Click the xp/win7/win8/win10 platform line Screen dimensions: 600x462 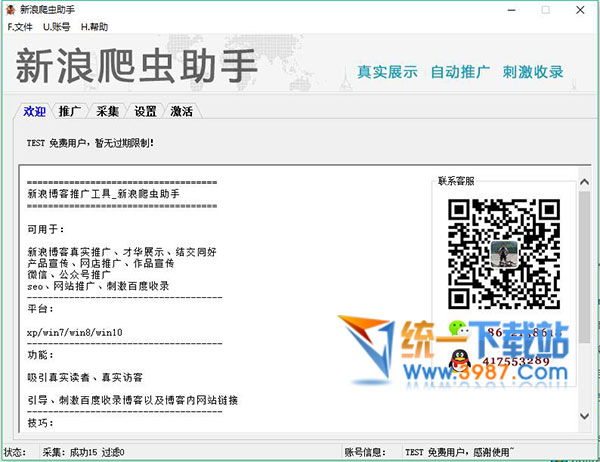click(75, 332)
